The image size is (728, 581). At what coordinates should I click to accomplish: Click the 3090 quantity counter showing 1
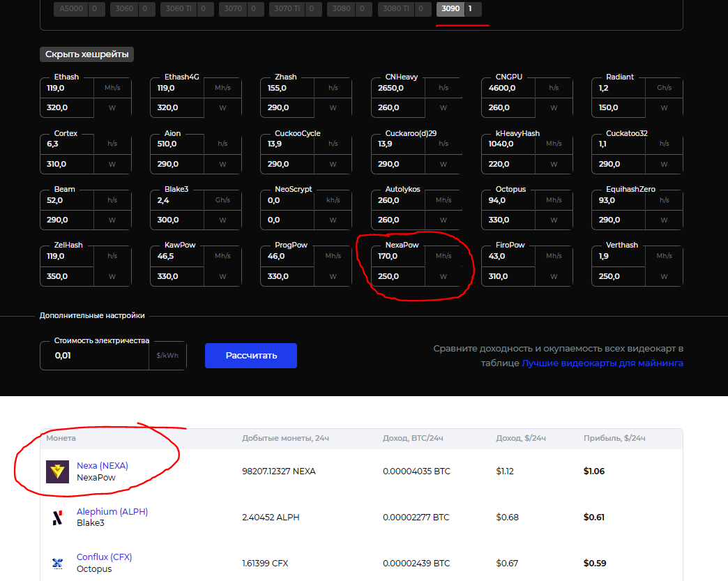pos(473,9)
